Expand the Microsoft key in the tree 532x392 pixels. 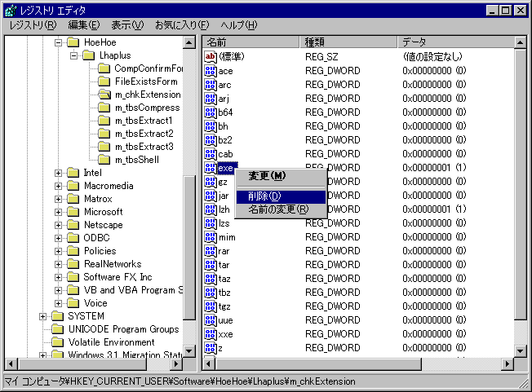pyautogui.click(x=59, y=212)
